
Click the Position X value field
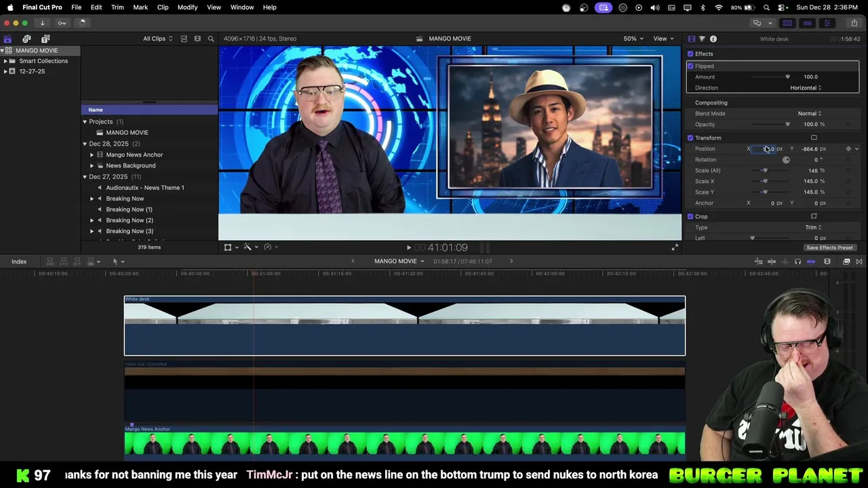click(764, 148)
